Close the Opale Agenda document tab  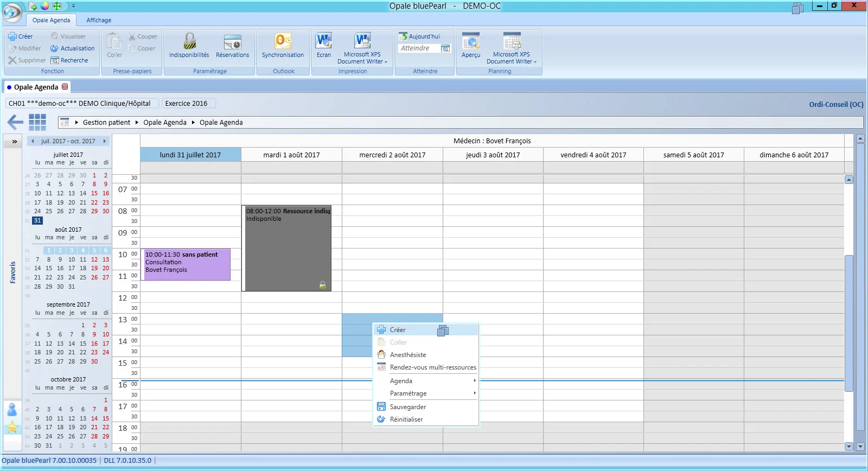pos(65,87)
